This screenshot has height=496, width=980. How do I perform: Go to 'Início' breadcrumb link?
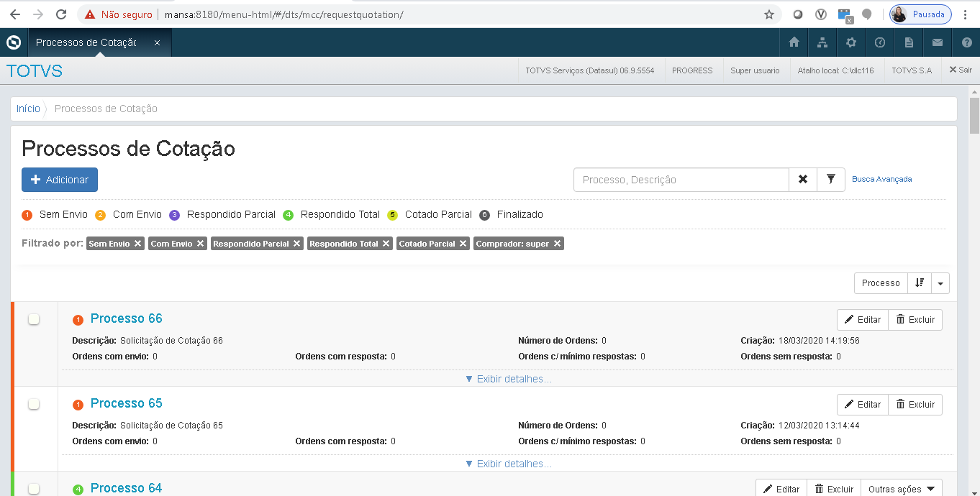click(29, 109)
